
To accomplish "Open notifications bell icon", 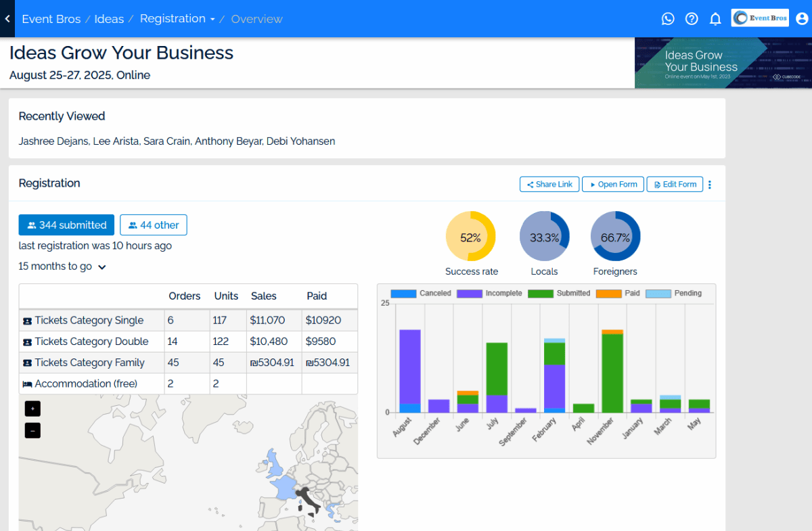I will click(715, 19).
